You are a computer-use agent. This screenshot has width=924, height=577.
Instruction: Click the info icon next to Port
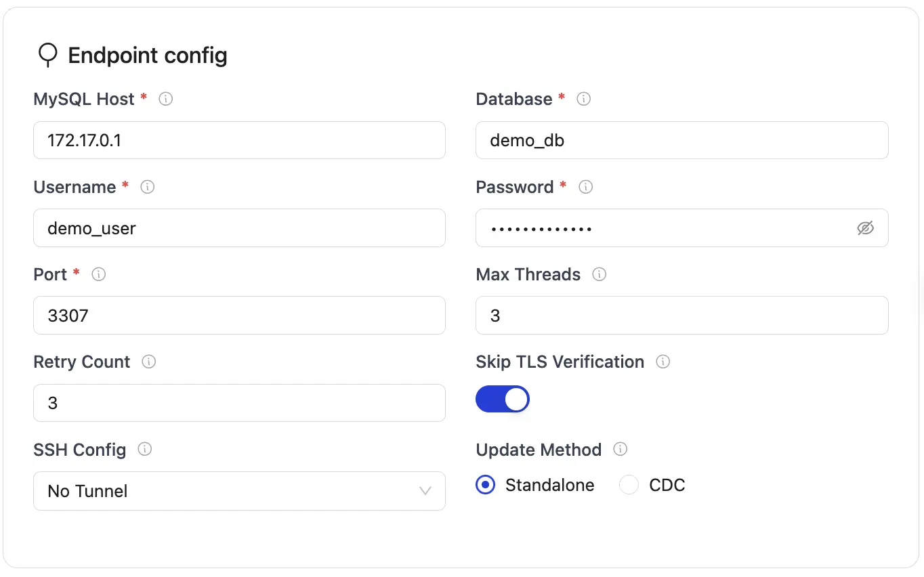(98, 274)
